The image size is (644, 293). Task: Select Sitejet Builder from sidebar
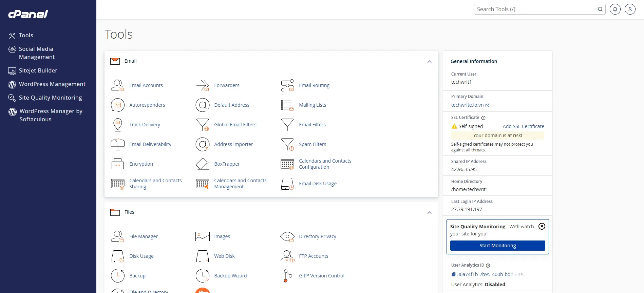coord(38,70)
